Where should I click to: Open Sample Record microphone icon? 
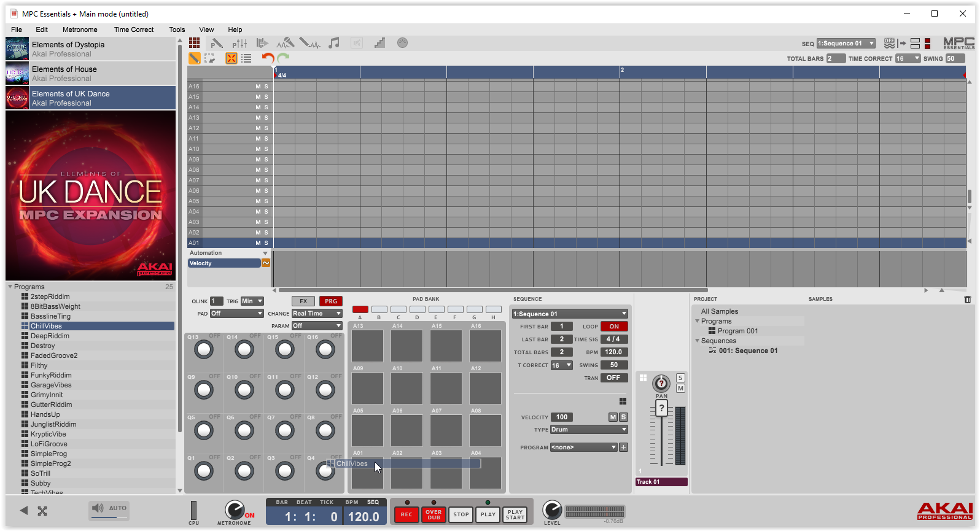(x=285, y=43)
